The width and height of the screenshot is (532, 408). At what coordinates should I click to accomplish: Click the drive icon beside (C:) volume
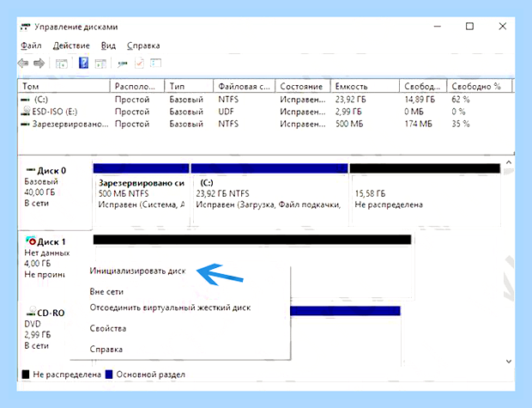click(26, 100)
